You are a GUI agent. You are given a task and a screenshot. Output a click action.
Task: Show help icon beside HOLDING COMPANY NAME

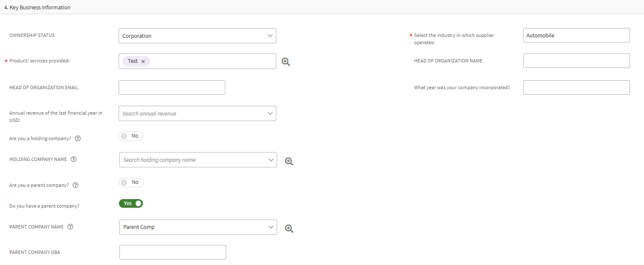74,159
